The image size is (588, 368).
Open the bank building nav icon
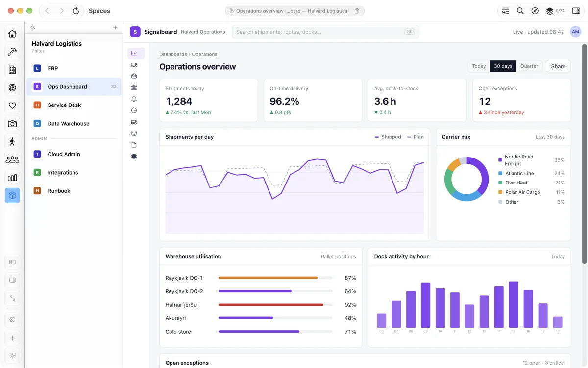pos(134,87)
